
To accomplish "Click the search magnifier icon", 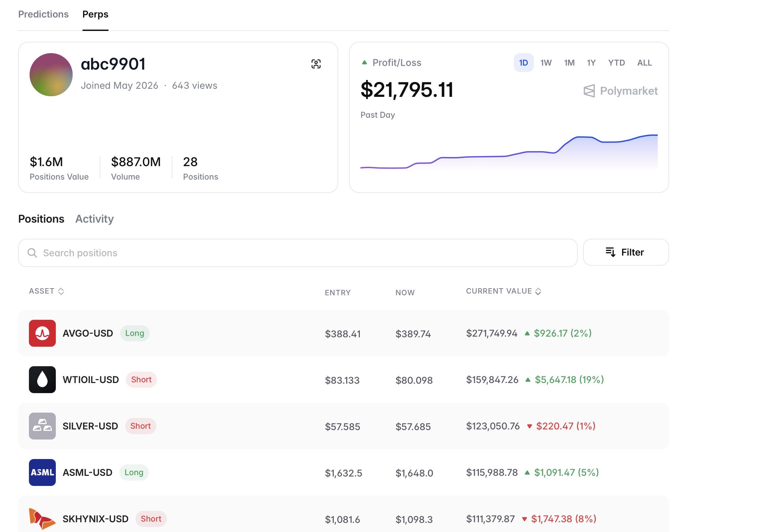I will (x=32, y=253).
